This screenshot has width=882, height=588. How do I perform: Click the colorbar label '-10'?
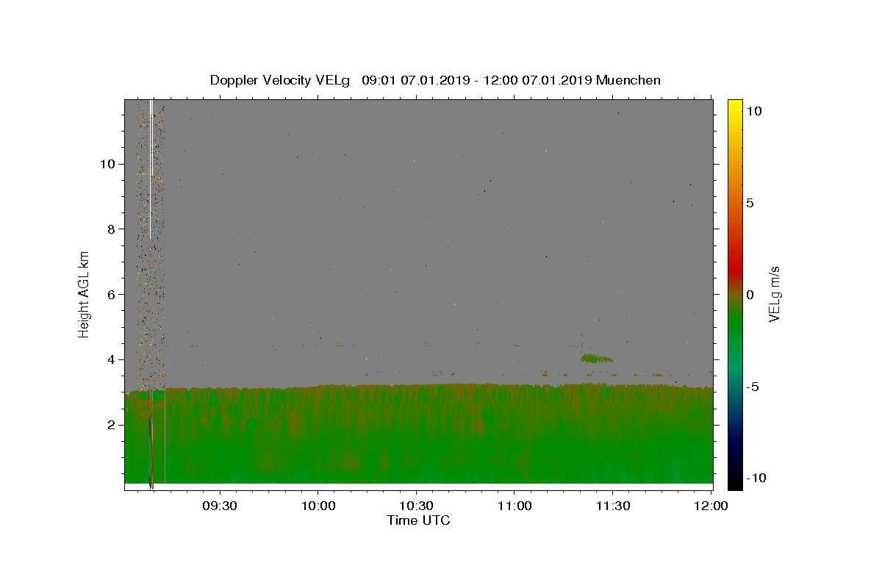point(756,478)
